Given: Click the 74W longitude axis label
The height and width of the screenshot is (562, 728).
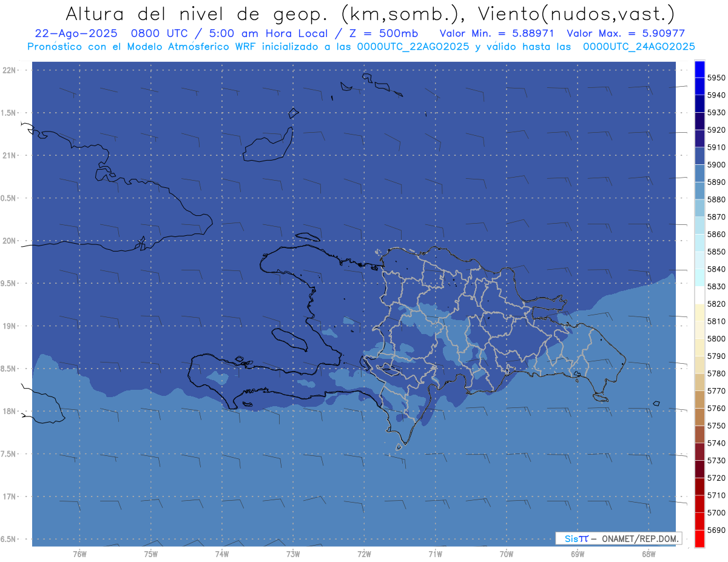Looking at the screenshot, I should (221, 554).
